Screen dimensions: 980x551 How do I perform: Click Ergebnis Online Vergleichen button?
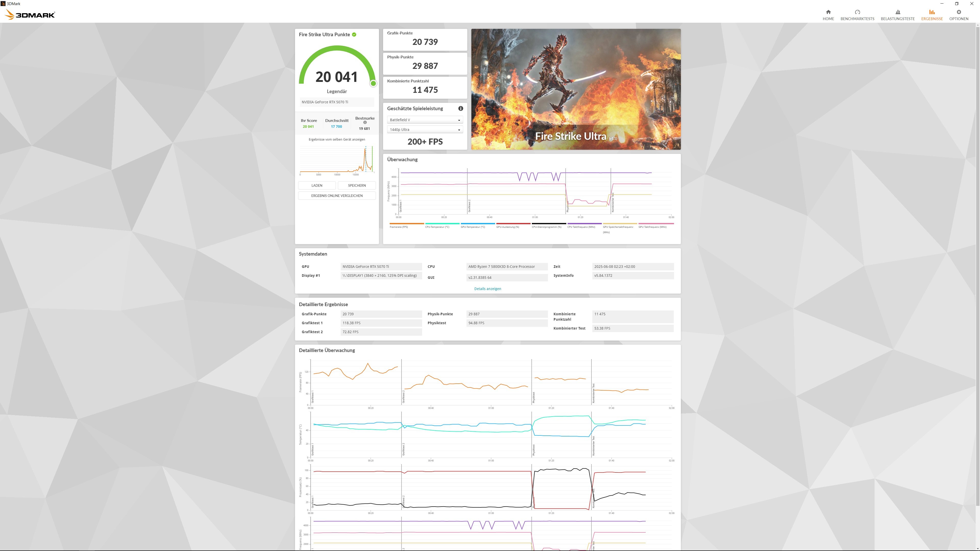[337, 196]
